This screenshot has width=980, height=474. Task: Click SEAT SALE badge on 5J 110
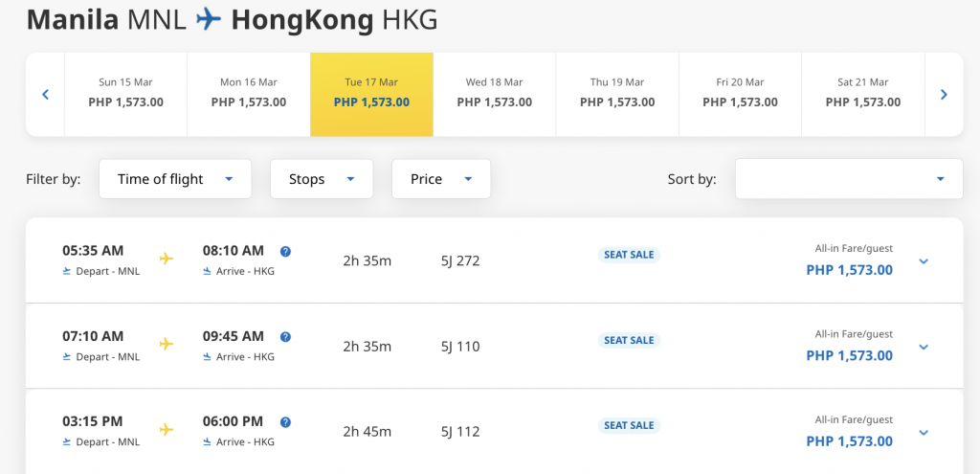click(629, 340)
